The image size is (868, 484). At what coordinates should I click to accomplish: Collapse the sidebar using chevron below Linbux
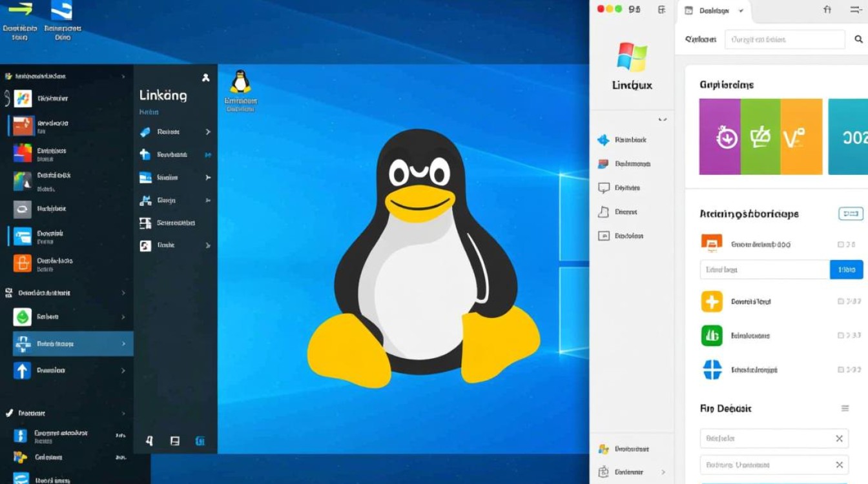coord(661,119)
